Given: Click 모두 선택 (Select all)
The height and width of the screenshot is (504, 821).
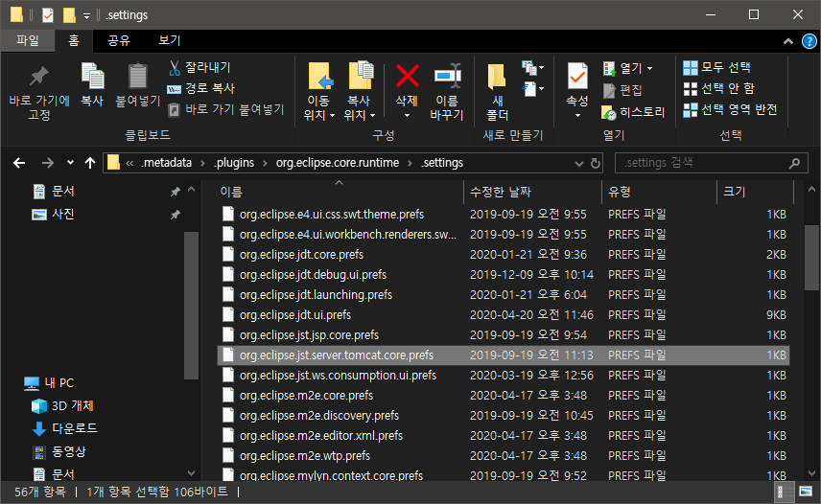Looking at the screenshot, I should [716, 67].
